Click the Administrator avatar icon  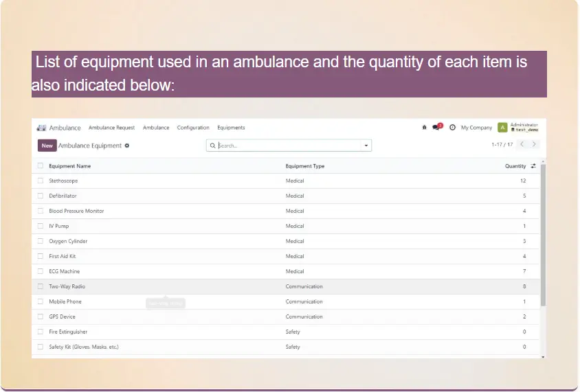502,127
